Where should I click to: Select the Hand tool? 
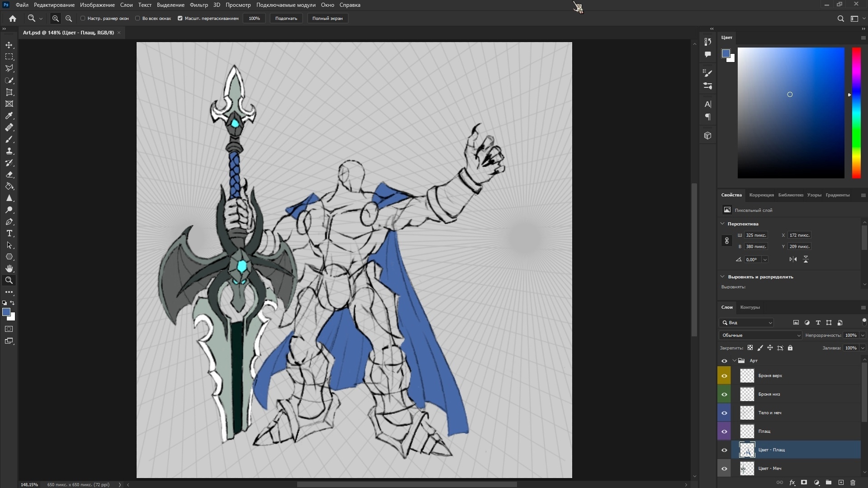(x=9, y=269)
